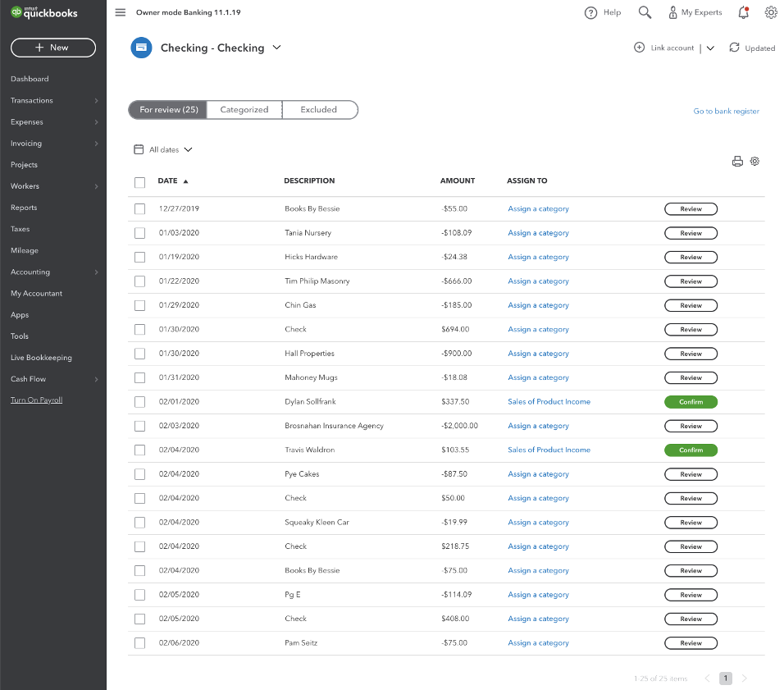Open Tools in the sidebar

coord(20,336)
